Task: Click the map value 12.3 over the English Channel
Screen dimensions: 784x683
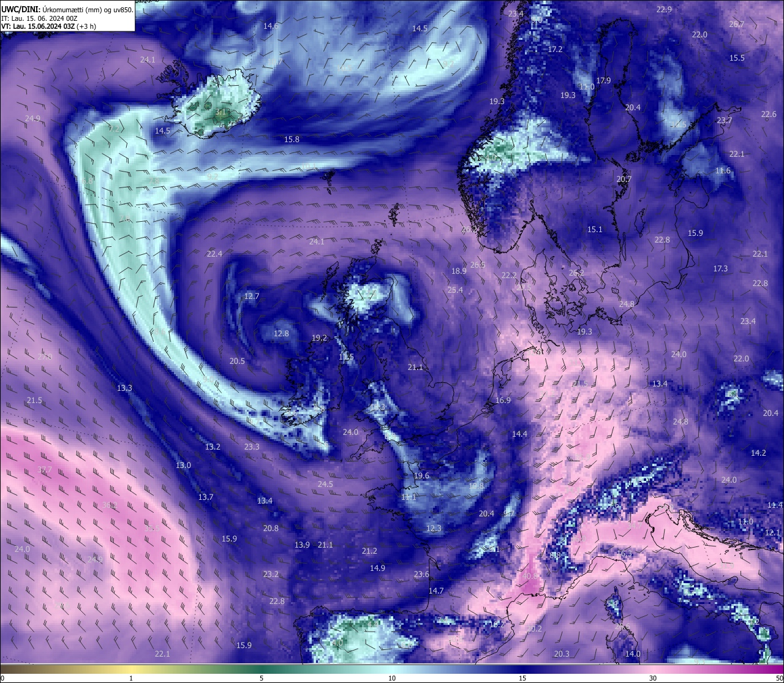Action: pos(434,528)
